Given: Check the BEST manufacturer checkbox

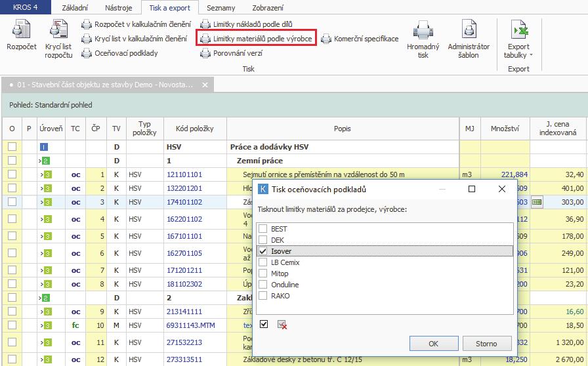Looking at the screenshot, I should point(263,229).
